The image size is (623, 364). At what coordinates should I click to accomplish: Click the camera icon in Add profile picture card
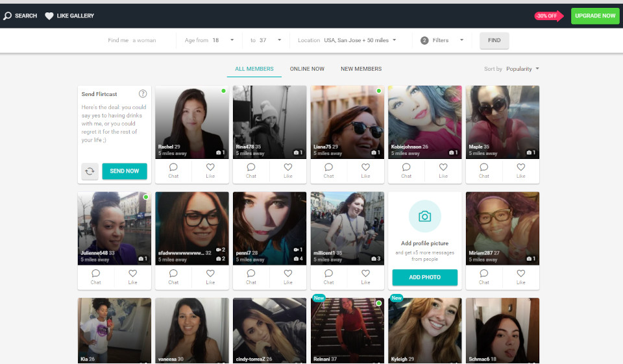[x=424, y=217]
